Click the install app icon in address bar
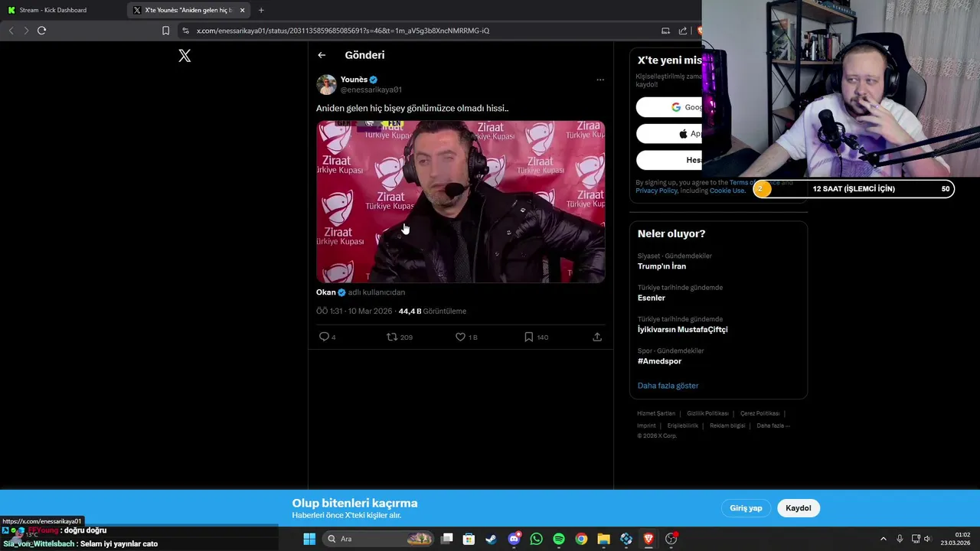Image resolution: width=980 pixels, height=551 pixels. [665, 31]
